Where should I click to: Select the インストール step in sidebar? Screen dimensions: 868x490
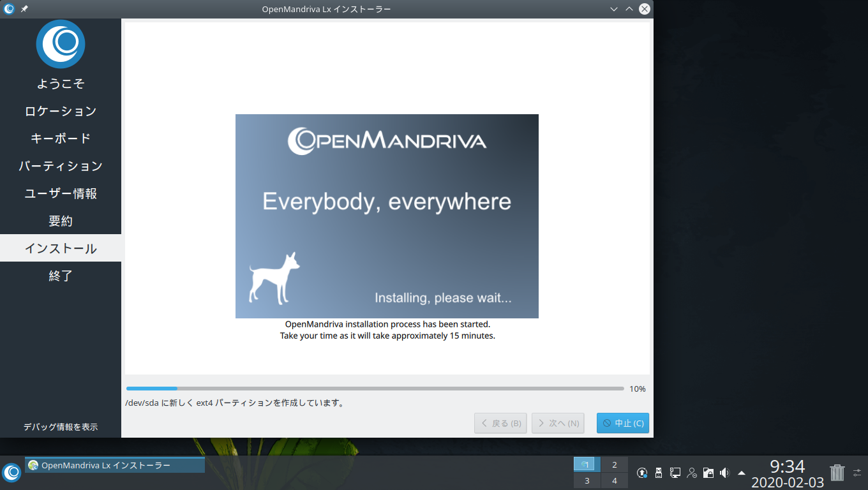click(61, 248)
